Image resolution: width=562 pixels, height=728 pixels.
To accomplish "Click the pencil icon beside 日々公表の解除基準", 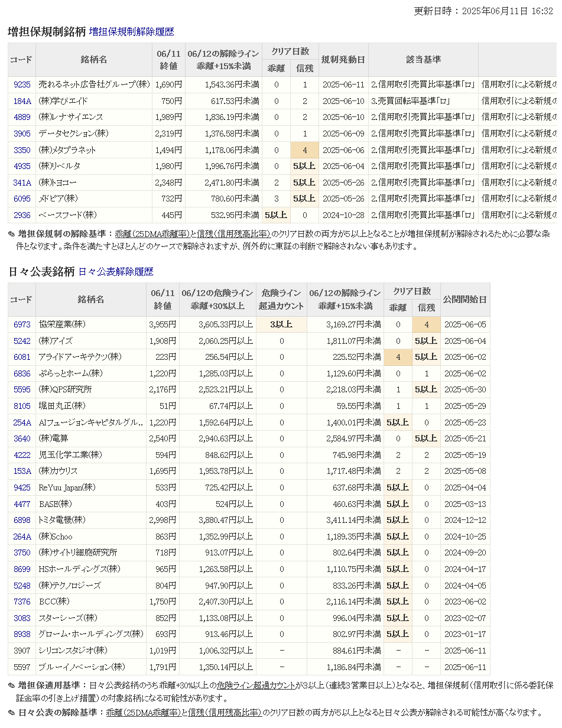I will 12,713.
